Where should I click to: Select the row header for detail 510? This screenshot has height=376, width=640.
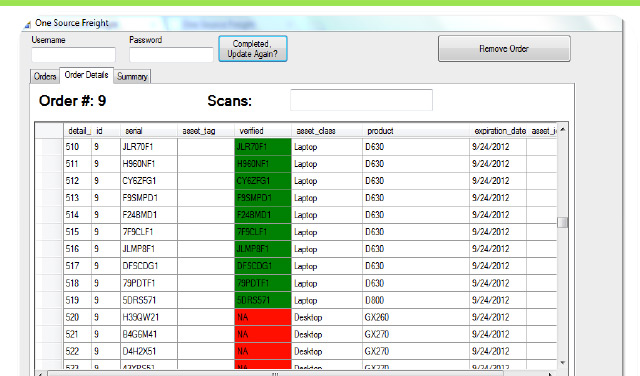pos(49,147)
